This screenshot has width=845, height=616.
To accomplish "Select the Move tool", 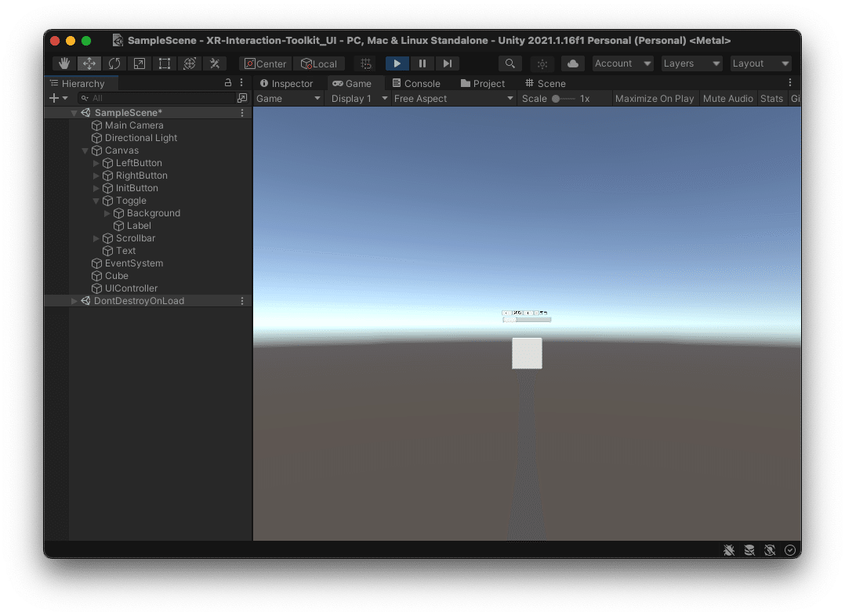I will [89, 63].
